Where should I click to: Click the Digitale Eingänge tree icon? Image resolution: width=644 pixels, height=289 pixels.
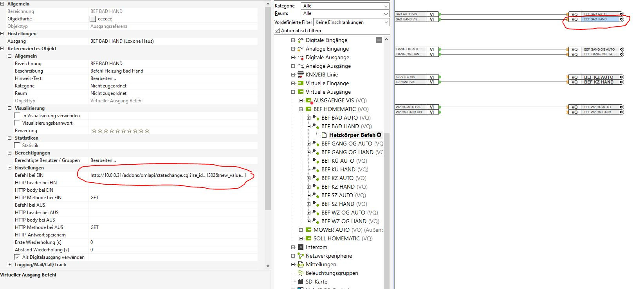[x=301, y=40]
